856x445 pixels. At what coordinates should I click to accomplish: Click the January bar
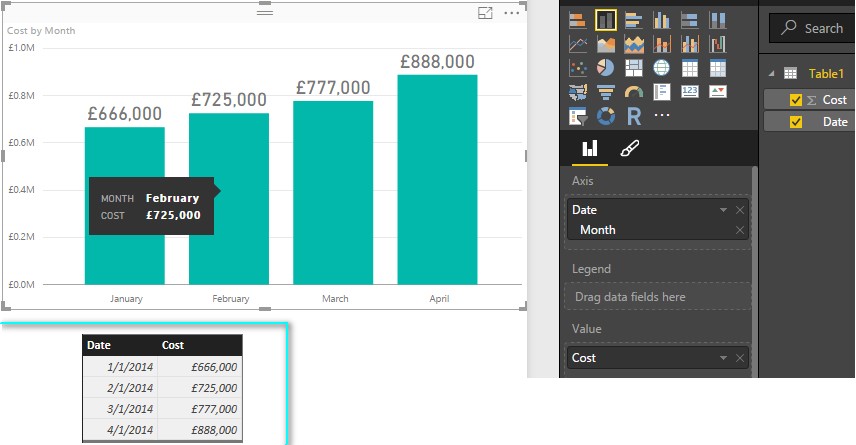pos(124,206)
